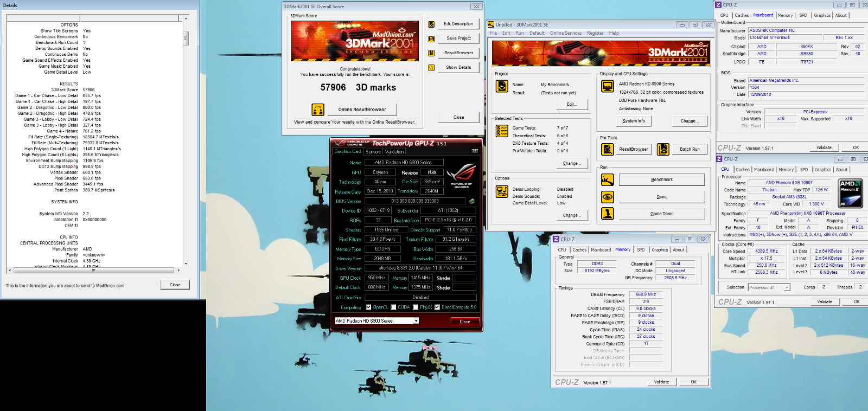Click the Save Project button
The image size is (868, 411).
[x=458, y=38]
